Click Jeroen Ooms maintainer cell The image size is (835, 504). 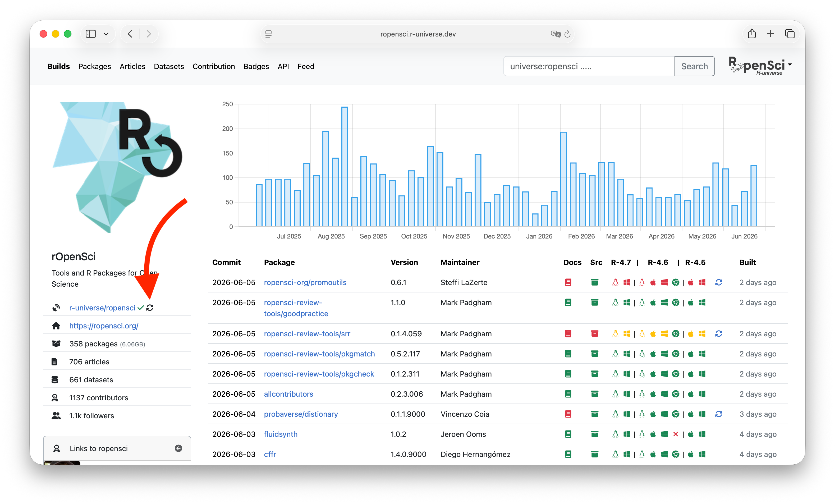[x=463, y=434]
